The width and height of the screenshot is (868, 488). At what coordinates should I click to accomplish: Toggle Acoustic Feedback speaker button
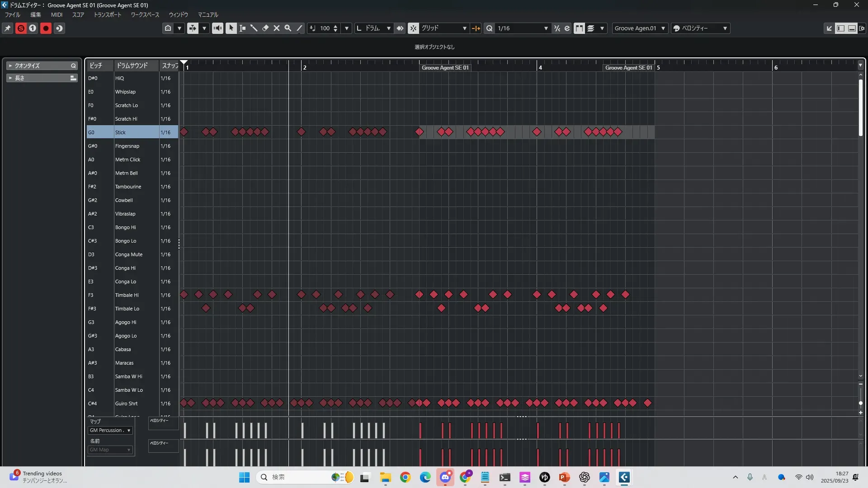pyautogui.click(x=217, y=28)
